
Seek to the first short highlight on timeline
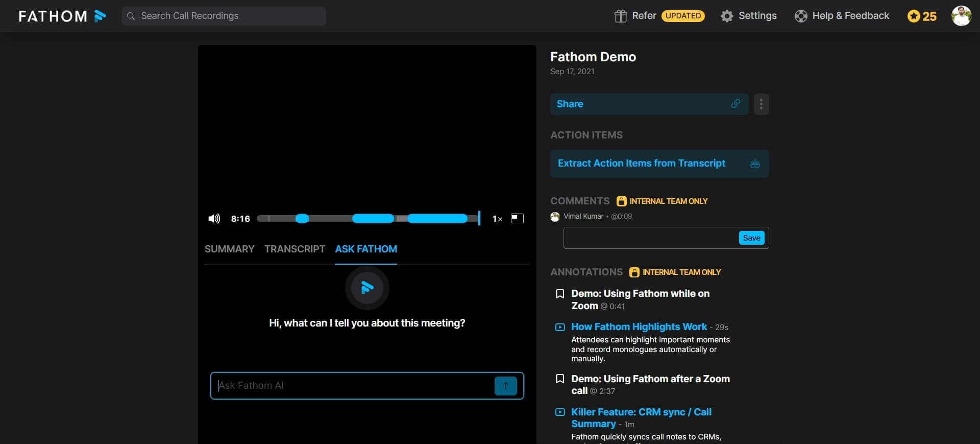coord(302,219)
